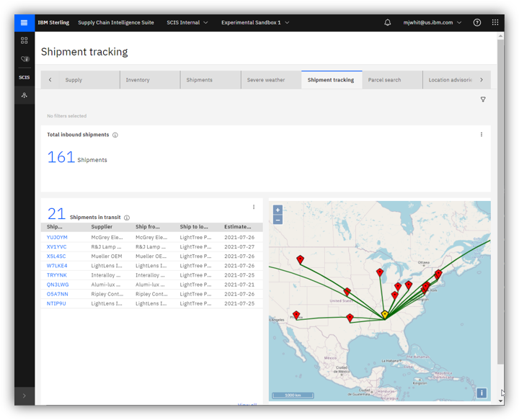The image size is (519, 420).
Task: Select the Shipment tracking tab
Action: (332, 80)
